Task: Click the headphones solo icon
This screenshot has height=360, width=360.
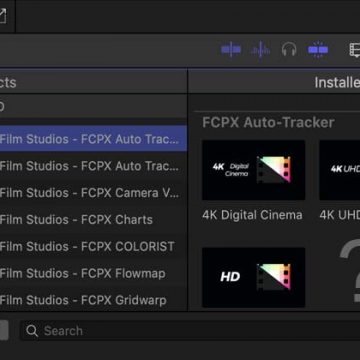Action: coord(289,50)
